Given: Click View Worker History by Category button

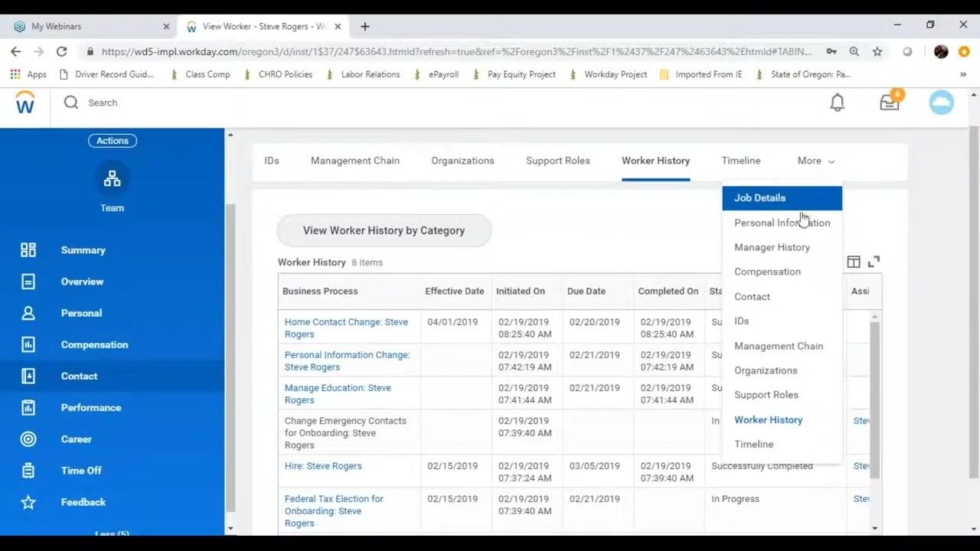Looking at the screenshot, I should click(384, 230).
